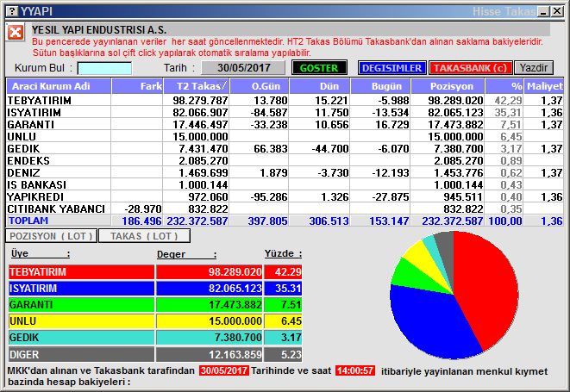Click the TAKASBANK (c) button

470,68
